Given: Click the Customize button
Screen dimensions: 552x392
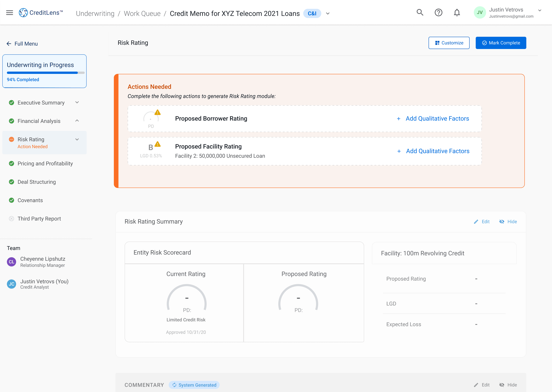Looking at the screenshot, I should point(449,43).
